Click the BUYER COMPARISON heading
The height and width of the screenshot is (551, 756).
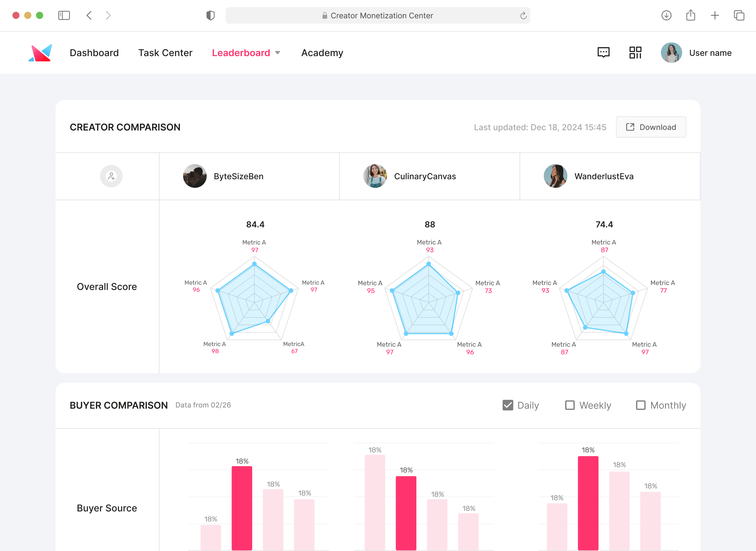(119, 405)
